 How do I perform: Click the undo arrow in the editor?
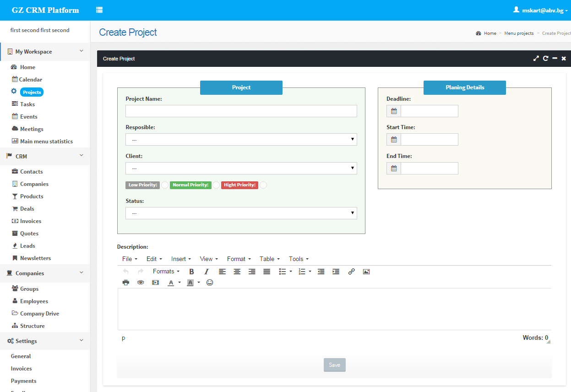(x=125, y=272)
